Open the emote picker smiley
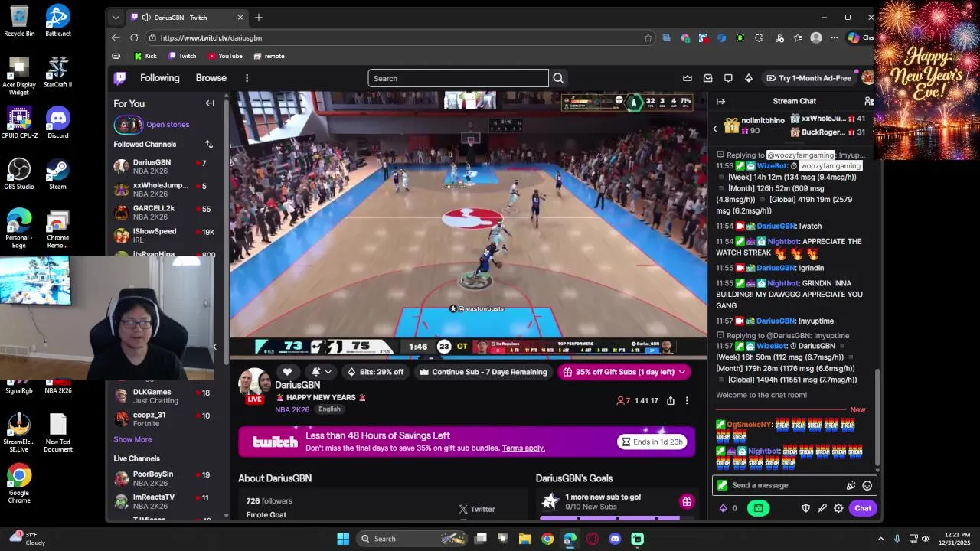 [867, 485]
